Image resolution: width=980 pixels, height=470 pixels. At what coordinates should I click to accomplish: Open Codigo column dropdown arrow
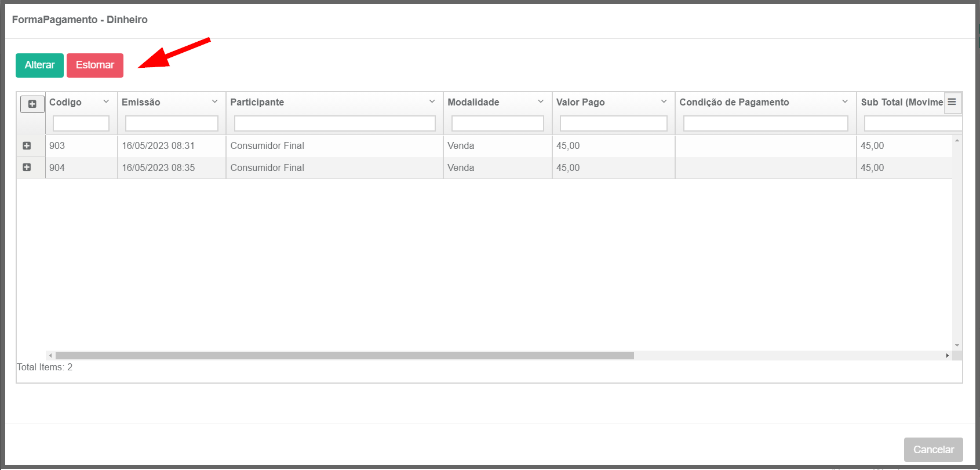106,102
